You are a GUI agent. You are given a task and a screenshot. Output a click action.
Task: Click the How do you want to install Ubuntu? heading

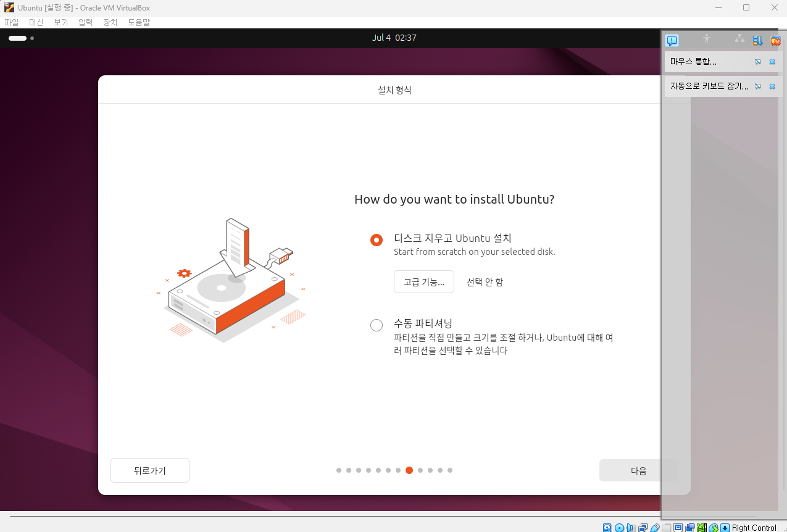[x=454, y=199]
